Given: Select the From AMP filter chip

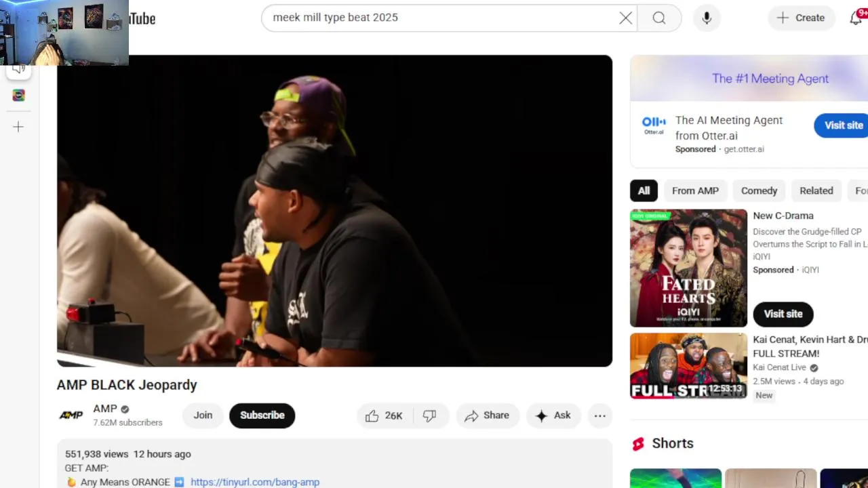Looking at the screenshot, I should click(x=695, y=190).
